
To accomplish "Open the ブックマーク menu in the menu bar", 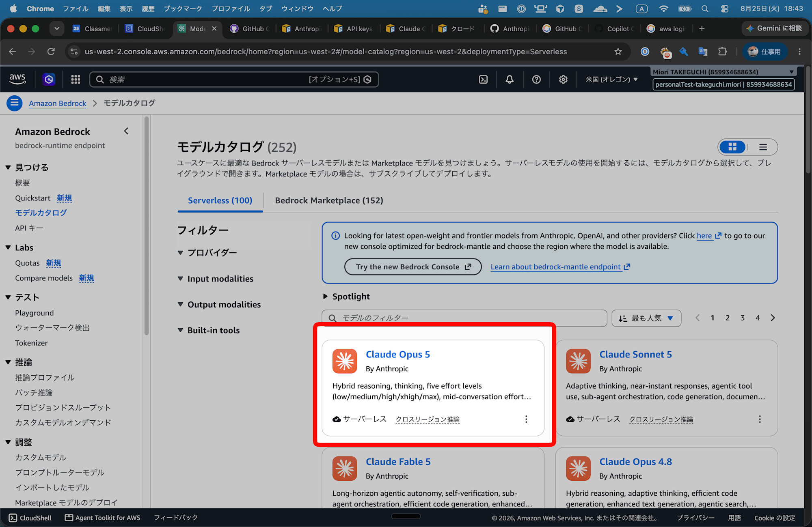I will 183,9.
